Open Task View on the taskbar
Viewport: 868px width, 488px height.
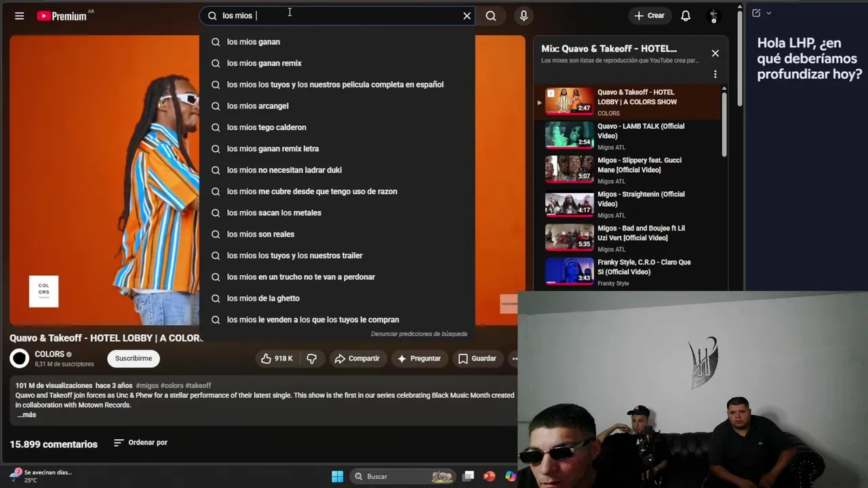469,476
